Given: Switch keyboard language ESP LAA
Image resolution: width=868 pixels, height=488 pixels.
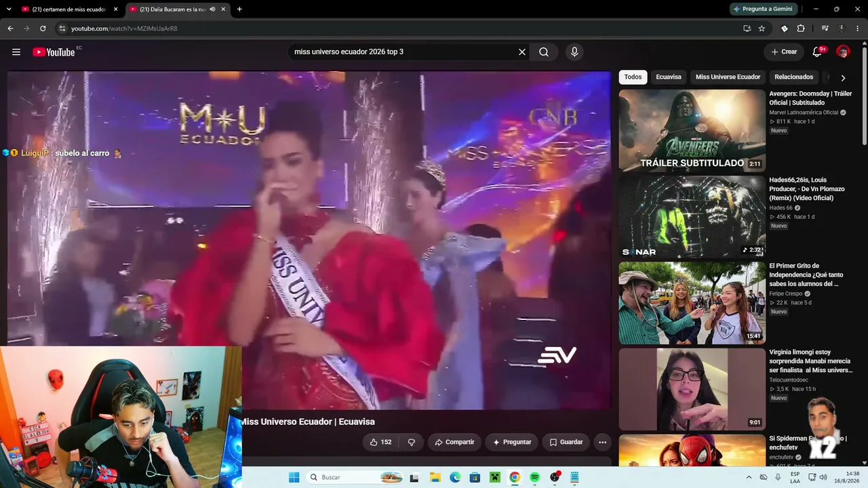Looking at the screenshot, I should point(795,477).
